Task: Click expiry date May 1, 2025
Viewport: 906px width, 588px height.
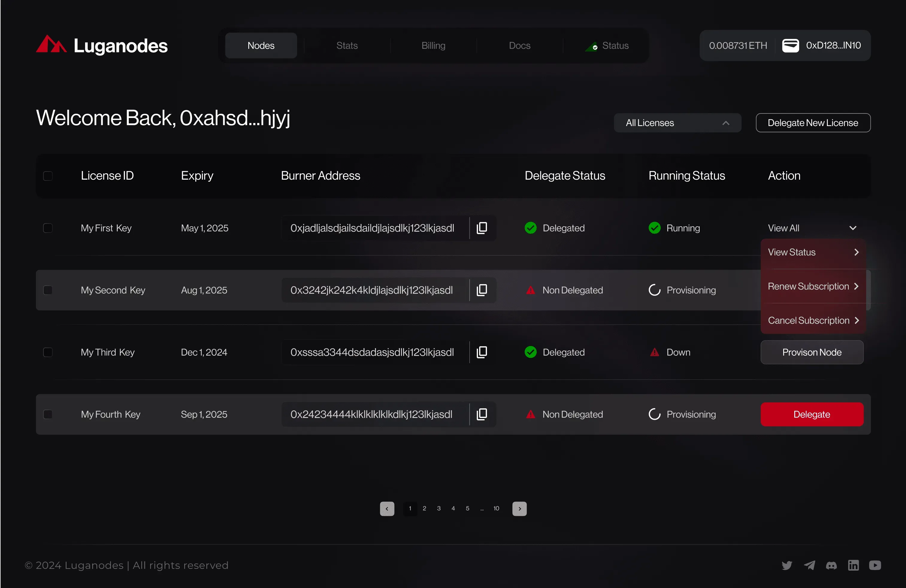Action: click(205, 228)
